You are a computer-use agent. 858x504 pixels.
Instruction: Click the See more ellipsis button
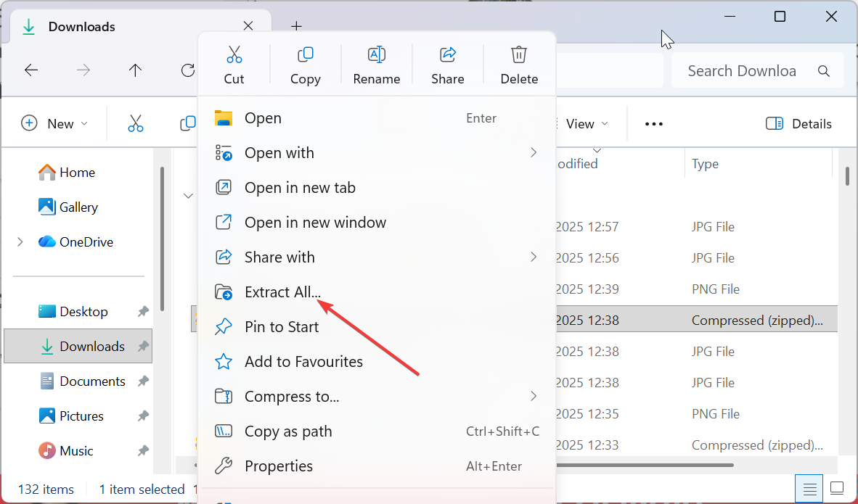(654, 124)
